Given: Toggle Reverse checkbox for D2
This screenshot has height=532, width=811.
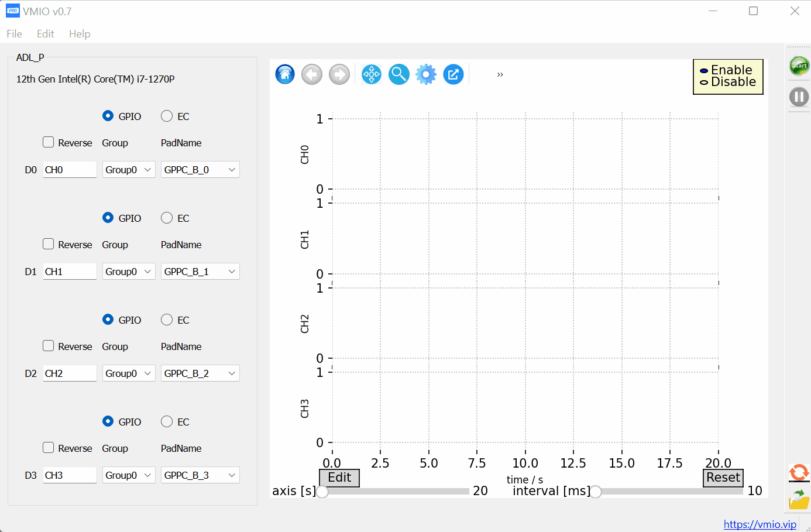Looking at the screenshot, I should point(49,346).
